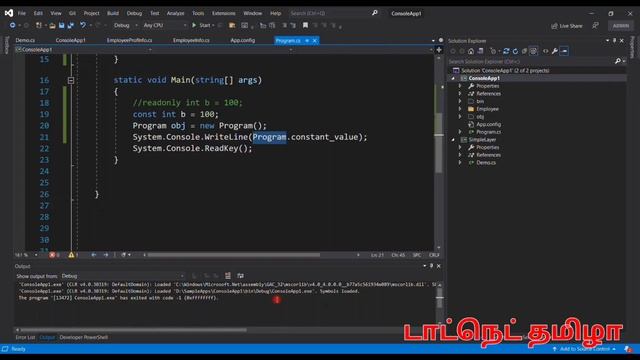Screen dimensions: 640x360
Task: Toggle bookmark with the toolbar bookmark icon
Action: coord(305,25)
